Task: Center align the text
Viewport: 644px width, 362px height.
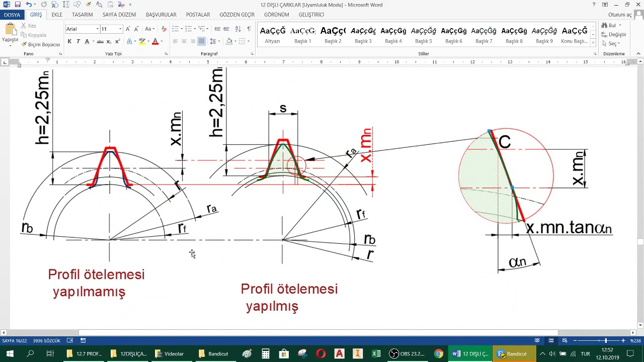Action: pos(184,41)
